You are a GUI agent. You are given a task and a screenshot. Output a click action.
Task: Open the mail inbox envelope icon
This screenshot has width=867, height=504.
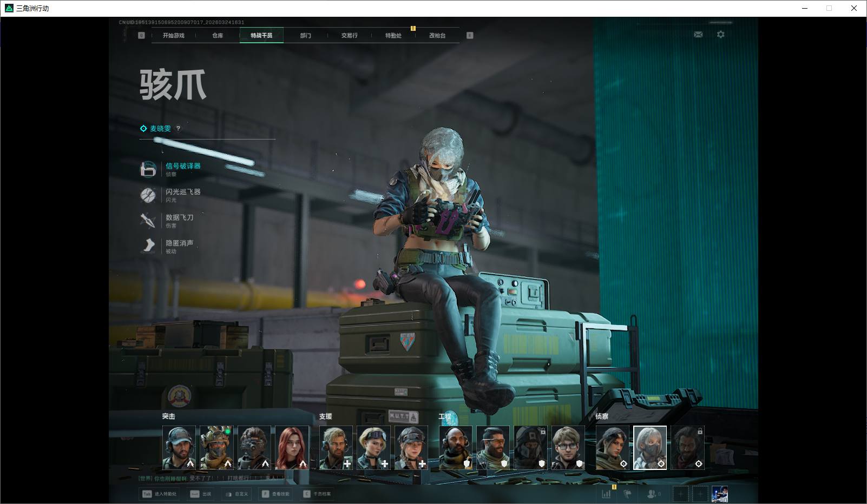(698, 35)
